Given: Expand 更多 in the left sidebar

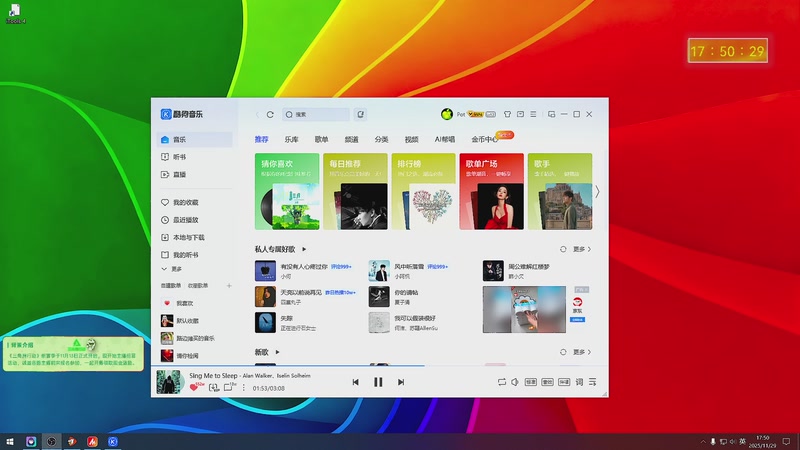Looking at the screenshot, I should 172,269.
